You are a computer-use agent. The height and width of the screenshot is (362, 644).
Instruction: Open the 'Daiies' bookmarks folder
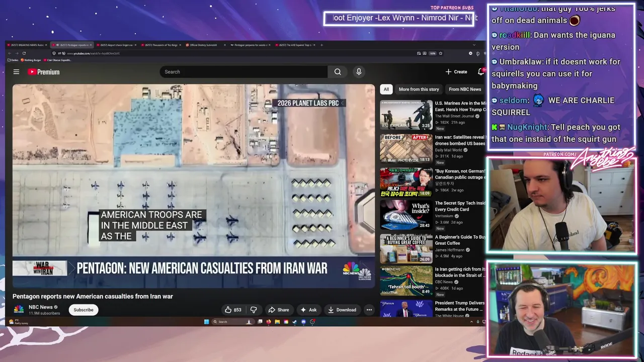point(13,60)
